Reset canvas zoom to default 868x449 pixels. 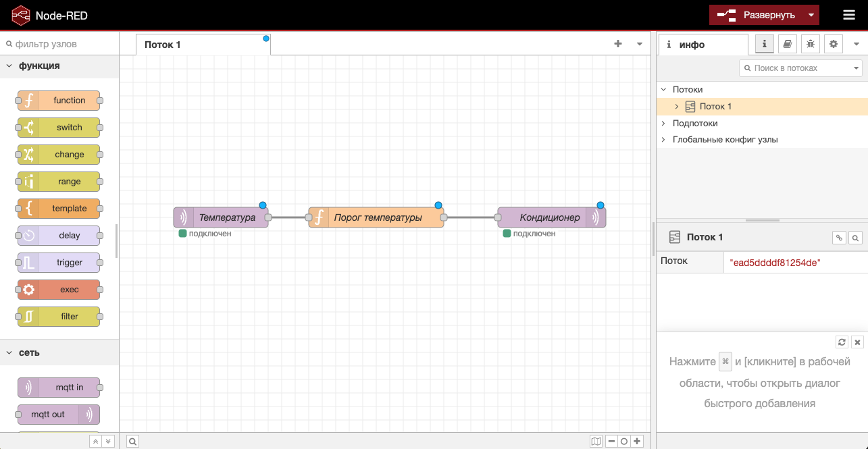[x=624, y=441]
